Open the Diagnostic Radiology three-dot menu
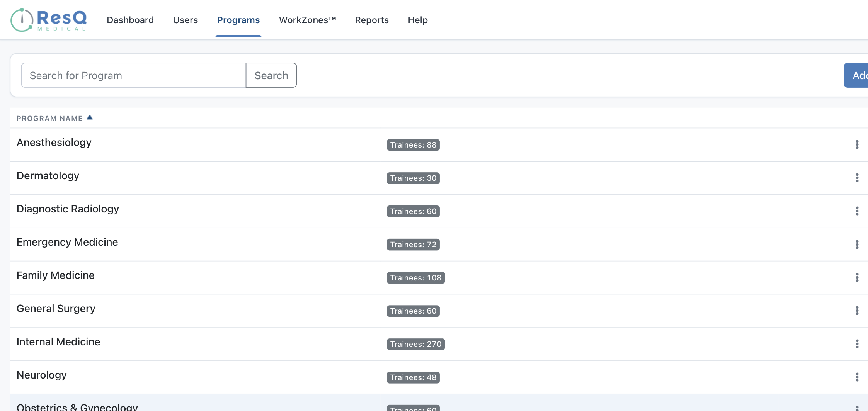 tap(857, 211)
